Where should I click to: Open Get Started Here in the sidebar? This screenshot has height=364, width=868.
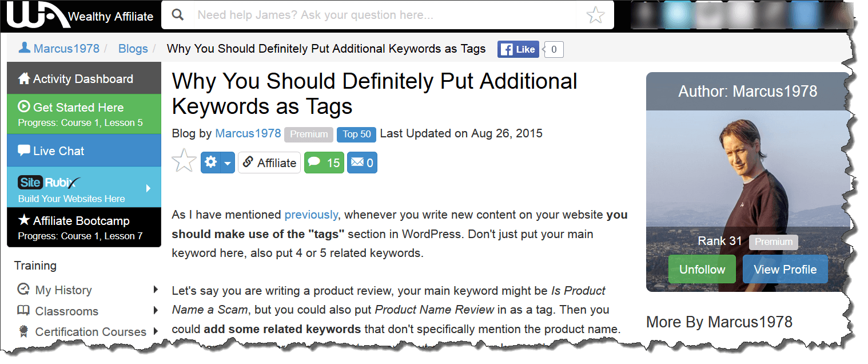70,107
